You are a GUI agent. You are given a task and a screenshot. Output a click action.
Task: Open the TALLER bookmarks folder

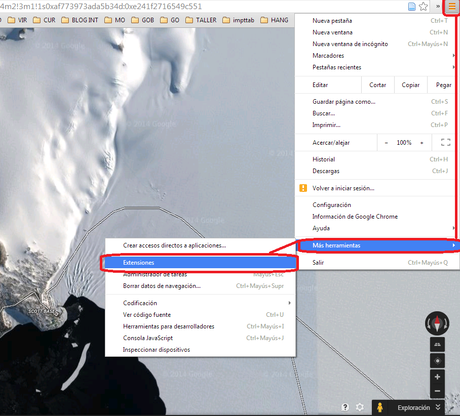(201, 20)
